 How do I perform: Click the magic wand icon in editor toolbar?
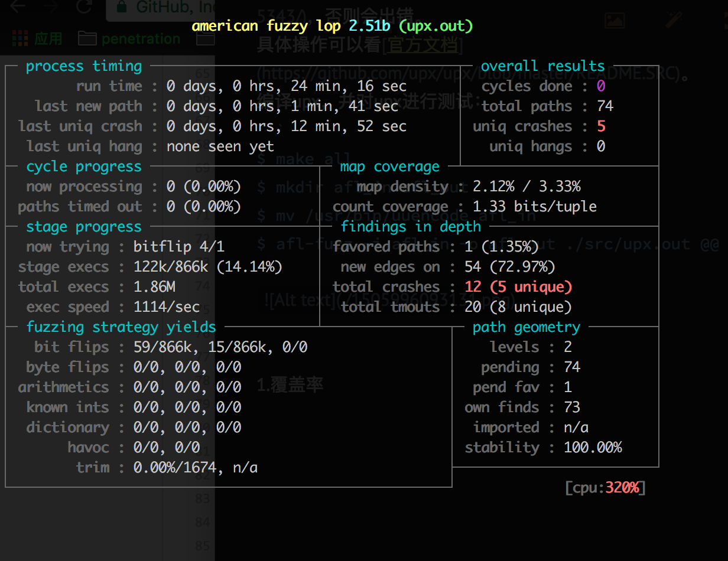click(x=674, y=20)
